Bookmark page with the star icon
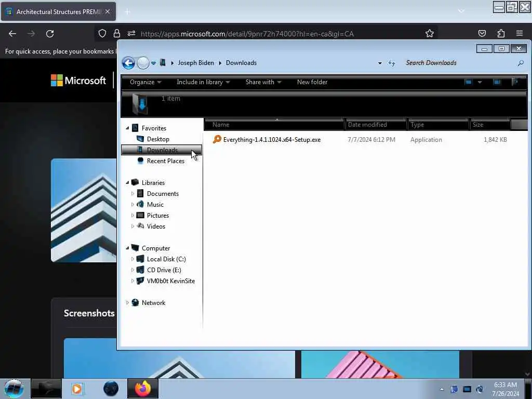 430,33
